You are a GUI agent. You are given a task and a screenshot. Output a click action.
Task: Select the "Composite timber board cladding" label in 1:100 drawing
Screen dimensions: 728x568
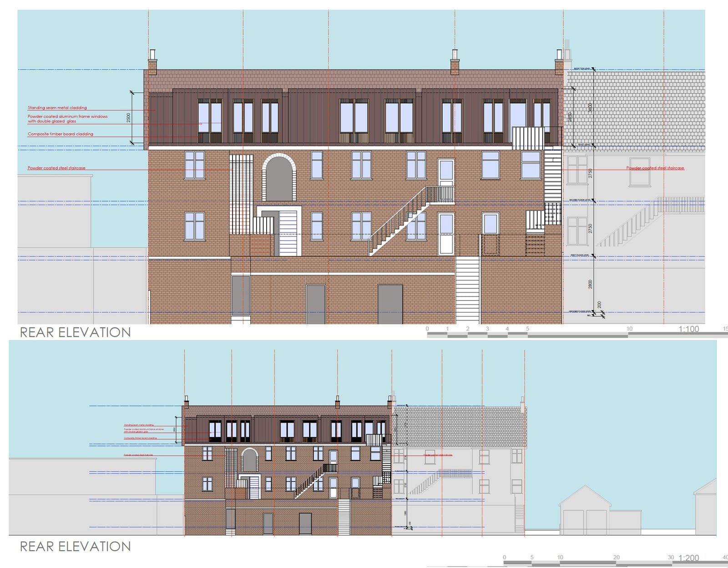[x=61, y=134]
